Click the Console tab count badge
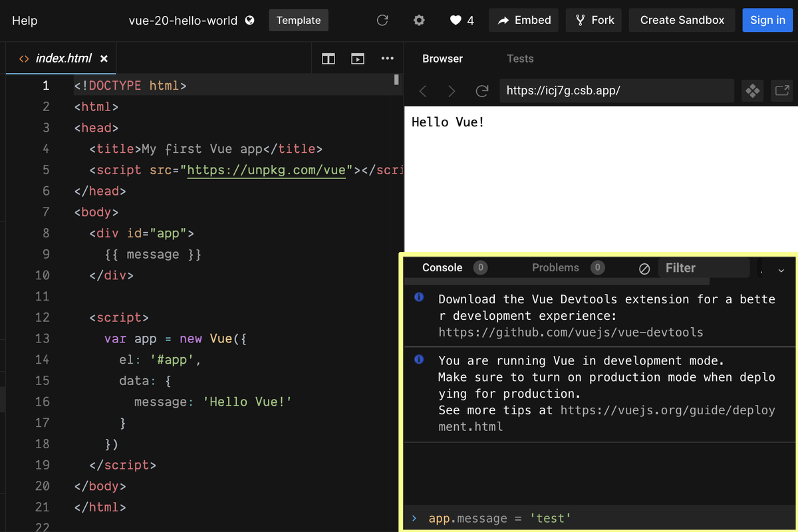 (x=480, y=267)
